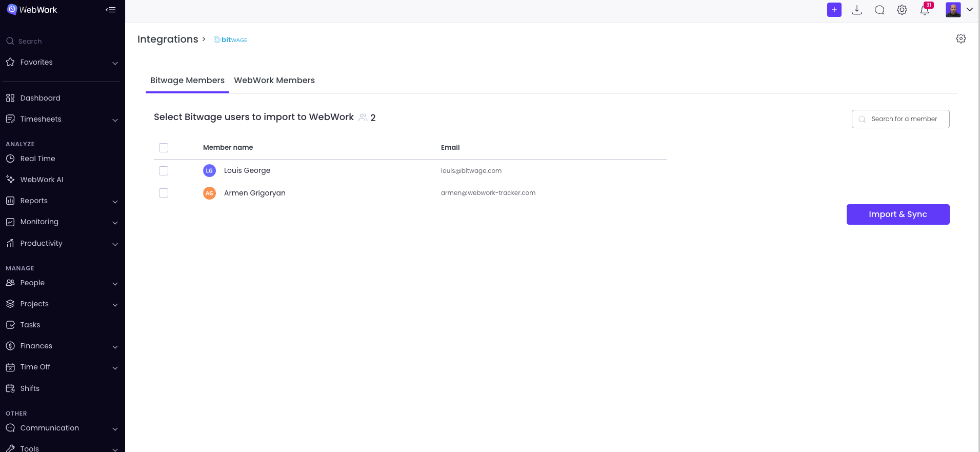
Task: Open the chat bubble icon in header
Action: click(879, 10)
